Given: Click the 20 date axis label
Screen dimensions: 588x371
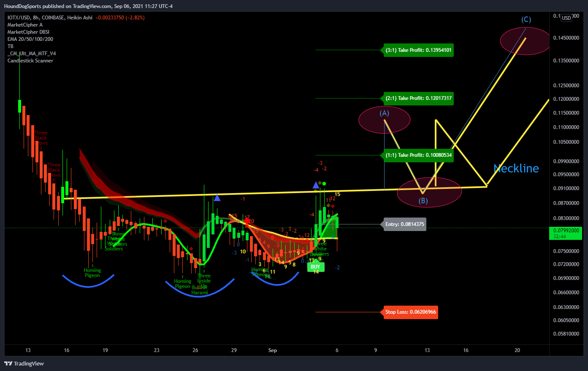Looking at the screenshot, I should [518, 350].
